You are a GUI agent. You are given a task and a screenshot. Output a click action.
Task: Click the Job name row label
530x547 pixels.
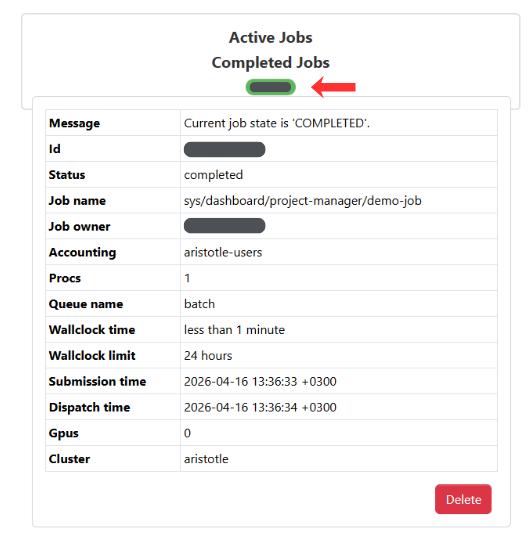77,201
